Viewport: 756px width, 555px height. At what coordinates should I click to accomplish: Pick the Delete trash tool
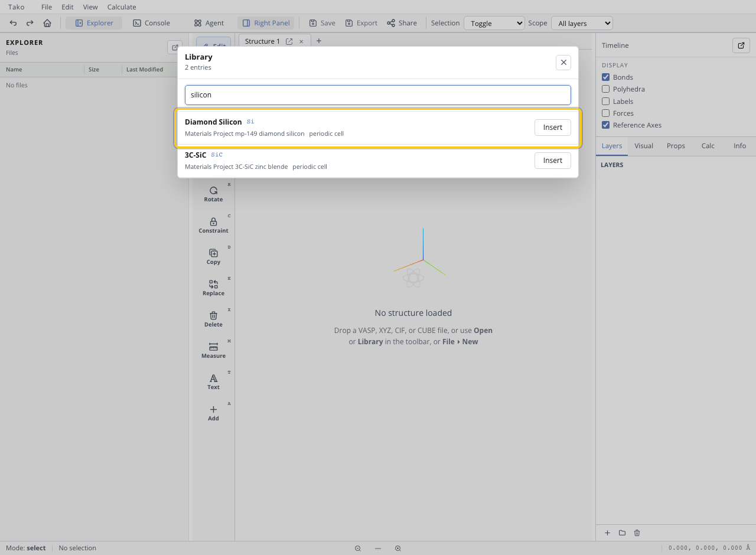pyautogui.click(x=213, y=319)
